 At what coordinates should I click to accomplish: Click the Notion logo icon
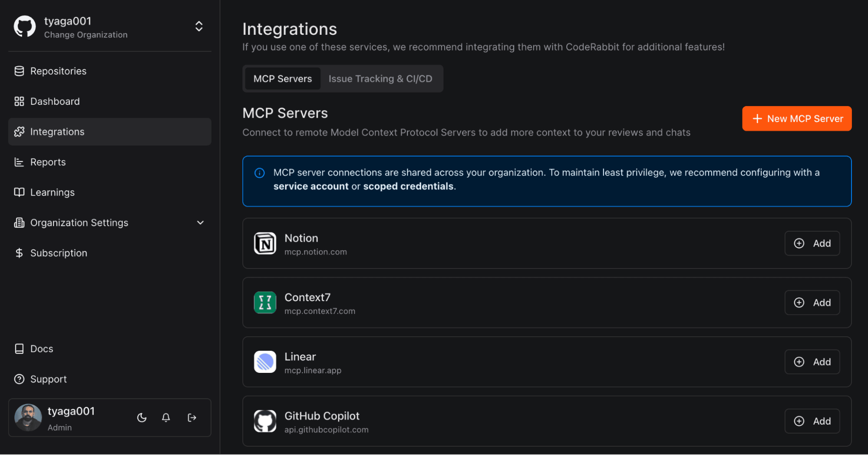[265, 243]
